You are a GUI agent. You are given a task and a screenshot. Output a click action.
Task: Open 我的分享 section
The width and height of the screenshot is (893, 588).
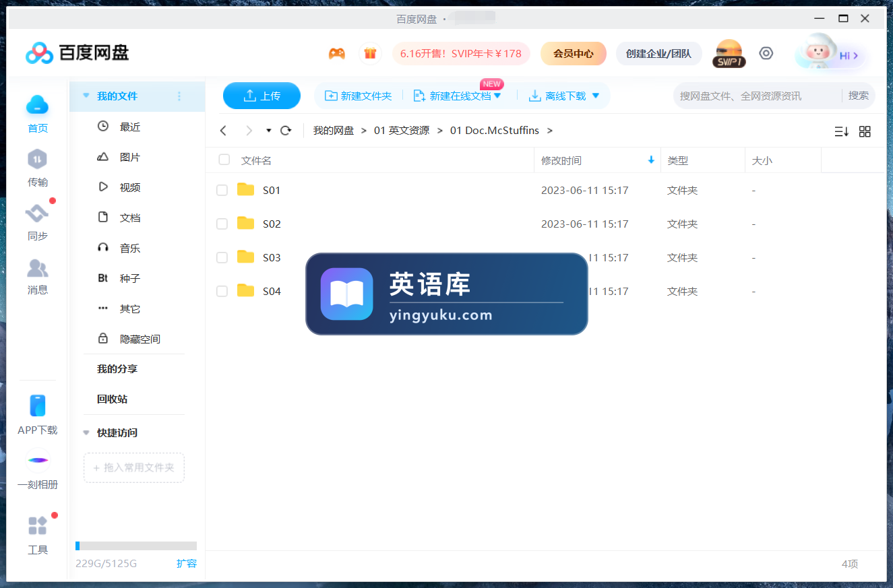(x=117, y=369)
